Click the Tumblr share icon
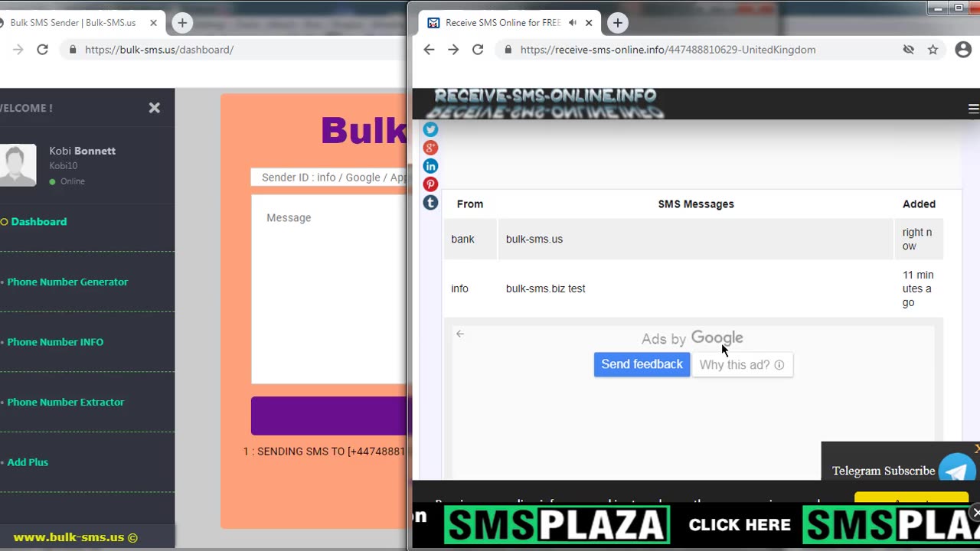This screenshot has height=551, width=980. pyautogui.click(x=430, y=203)
